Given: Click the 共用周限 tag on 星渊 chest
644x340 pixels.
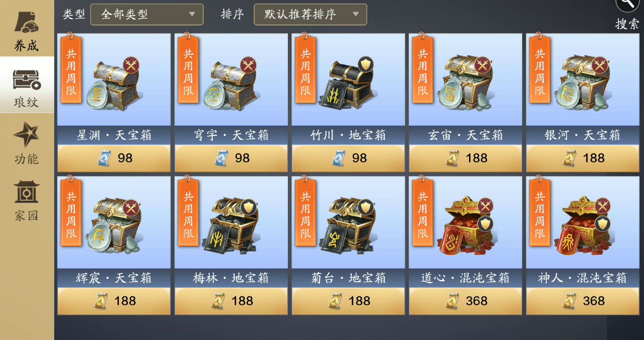Looking at the screenshot, I should pos(71,66).
